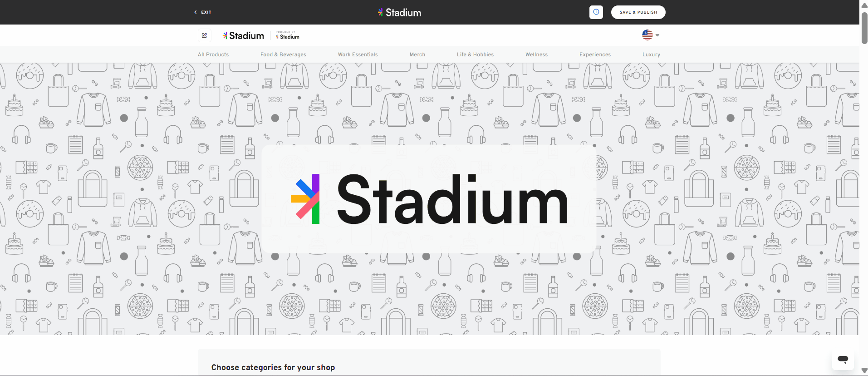Open the Life & Hobbies category
The height and width of the screenshot is (376, 868).
pos(475,54)
